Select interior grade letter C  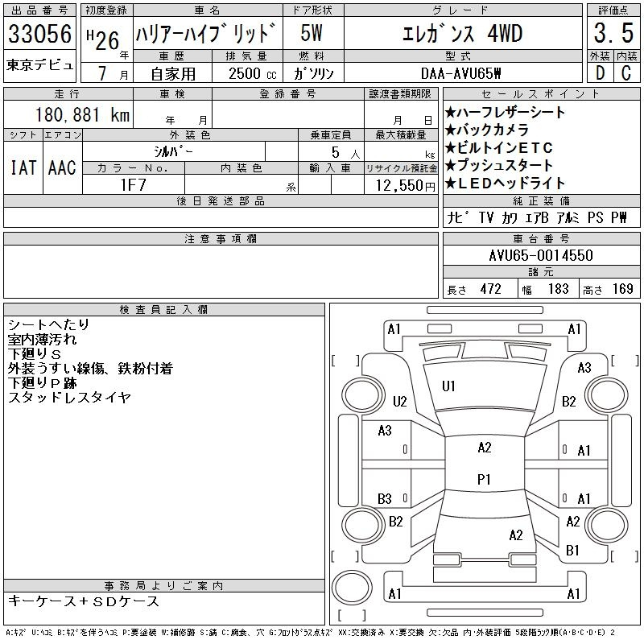click(x=626, y=73)
